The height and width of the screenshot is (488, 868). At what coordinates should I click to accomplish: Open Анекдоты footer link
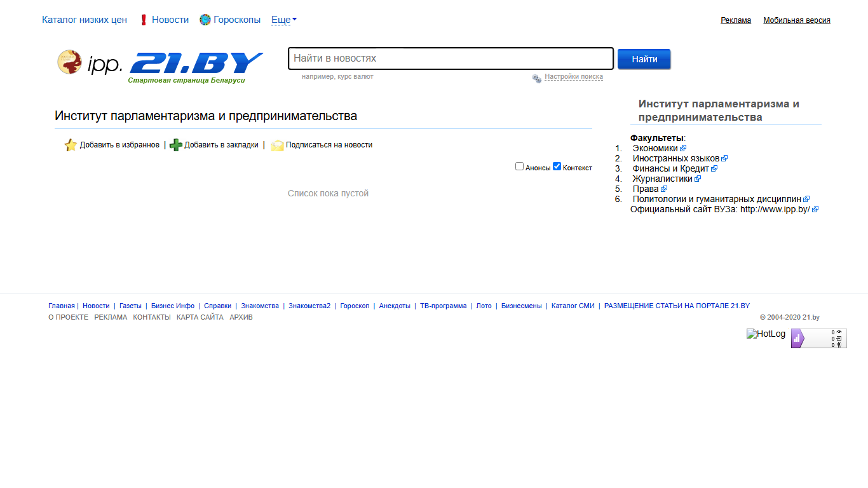click(x=395, y=306)
